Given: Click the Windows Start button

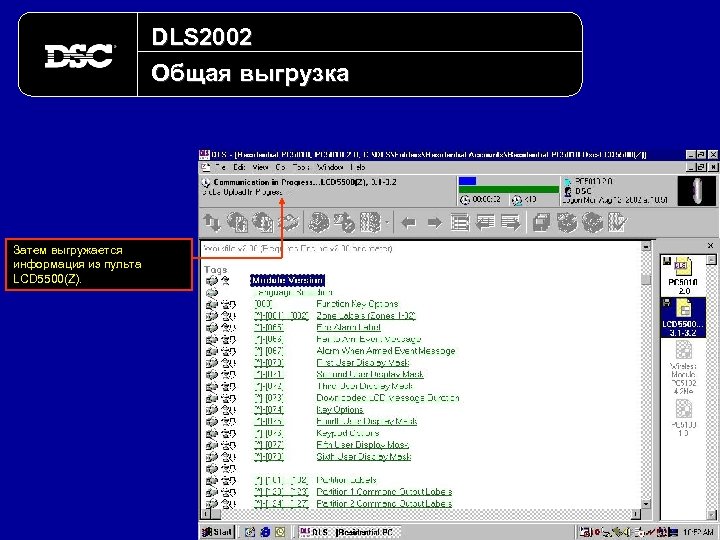Looking at the screenshot, I should [x=218, y=532].
